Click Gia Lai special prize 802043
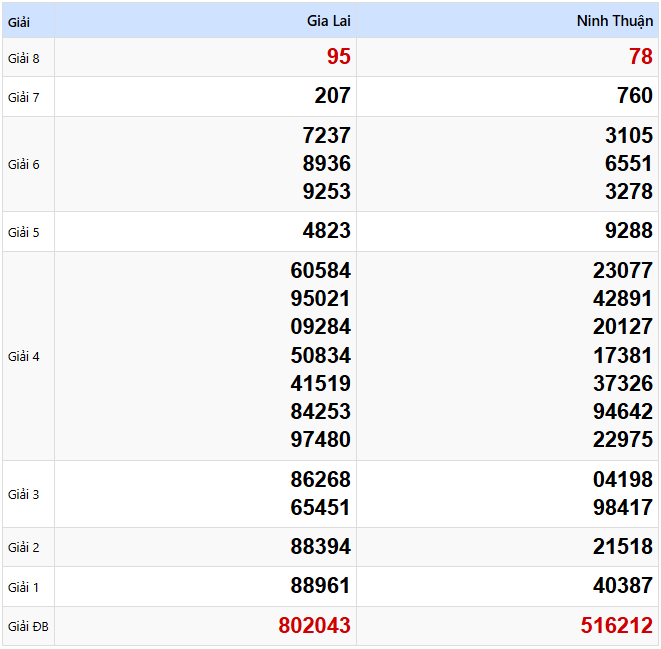This screenshot has width=661, height=649. [314, 626]
